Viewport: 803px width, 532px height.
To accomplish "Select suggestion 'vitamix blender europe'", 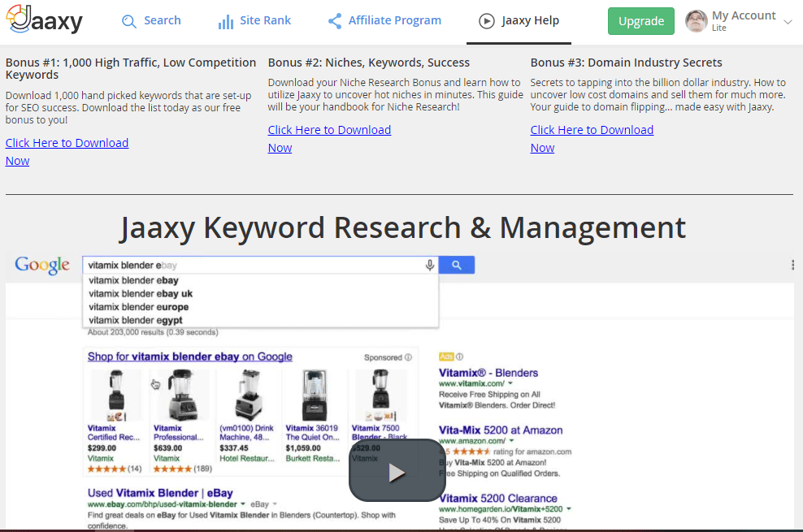I will [139, 307].
